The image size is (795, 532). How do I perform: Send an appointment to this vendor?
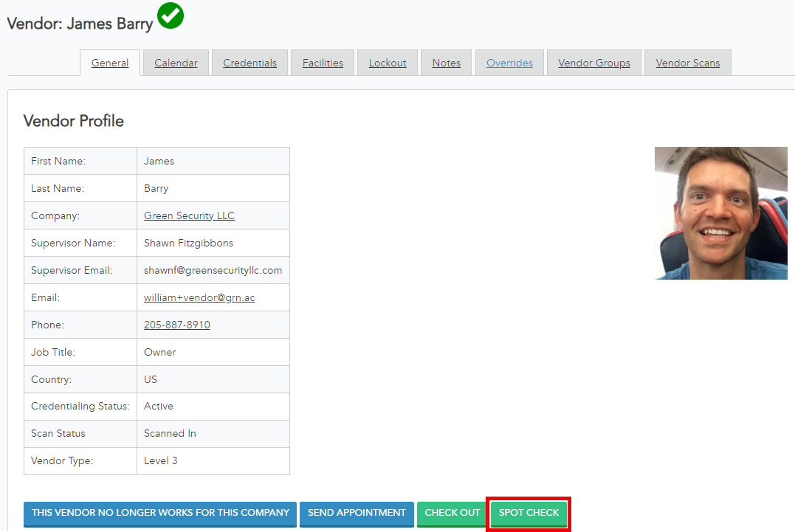(x=357, y=513)
